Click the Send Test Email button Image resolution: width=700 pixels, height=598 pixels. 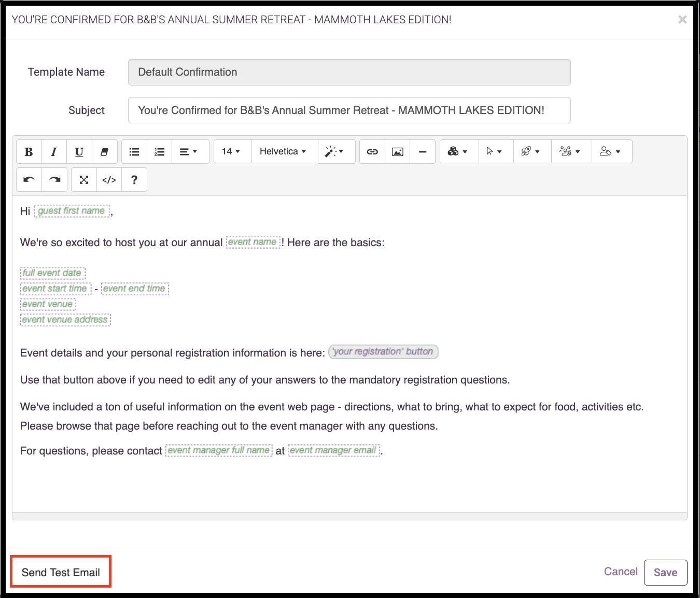61,572
